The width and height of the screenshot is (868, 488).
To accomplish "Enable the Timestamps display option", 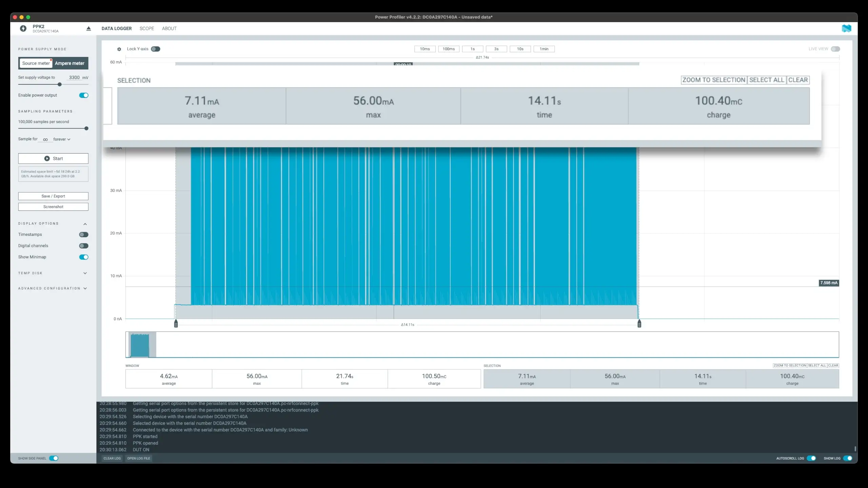I will (84, 235).
